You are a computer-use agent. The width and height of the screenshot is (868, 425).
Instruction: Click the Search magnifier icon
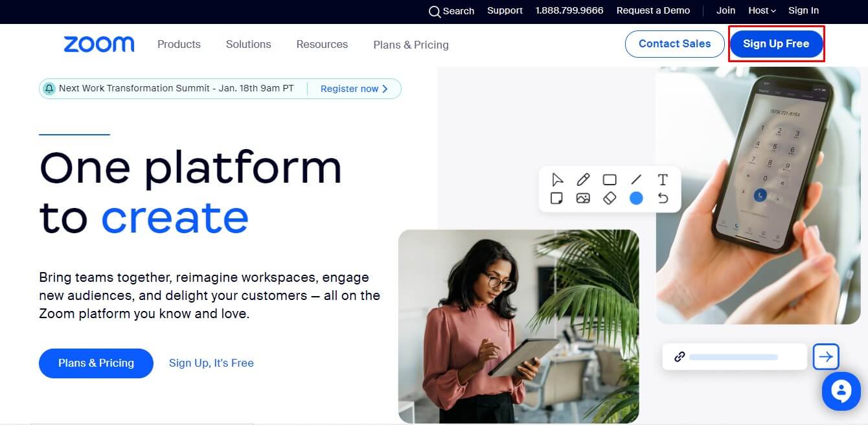tap(435, 11)
